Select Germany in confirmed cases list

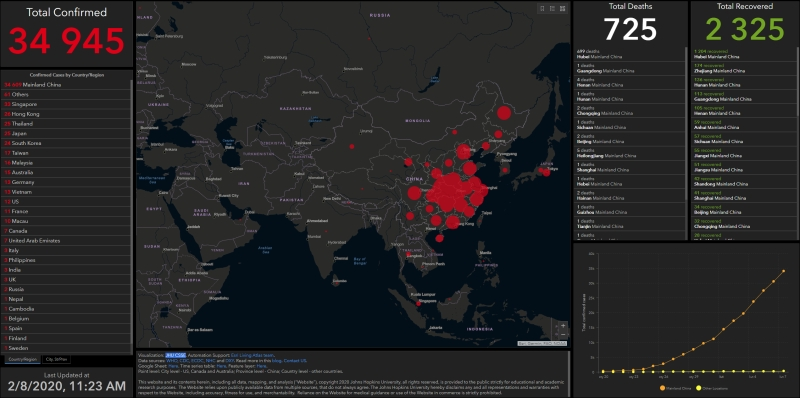point(66,182)
